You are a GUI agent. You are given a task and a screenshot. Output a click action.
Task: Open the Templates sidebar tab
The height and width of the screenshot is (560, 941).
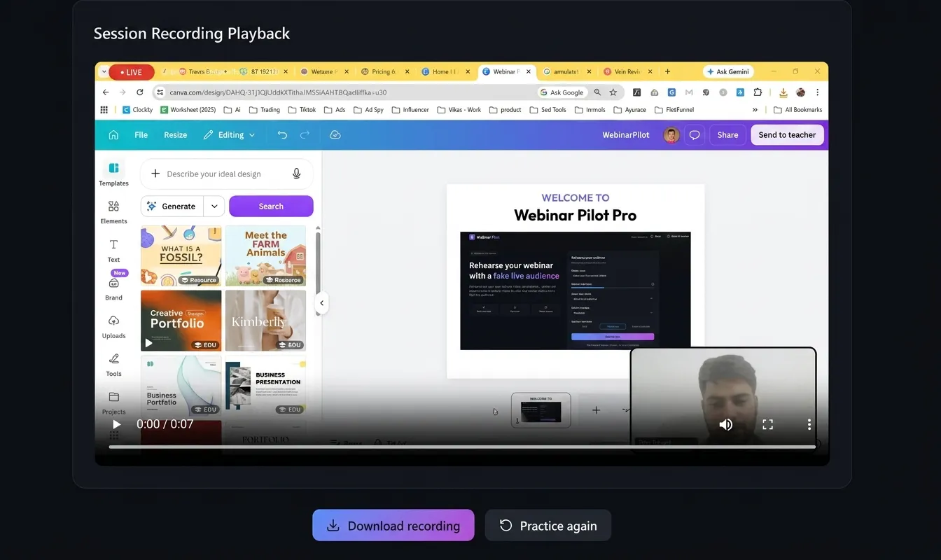[x=113, y=174]
